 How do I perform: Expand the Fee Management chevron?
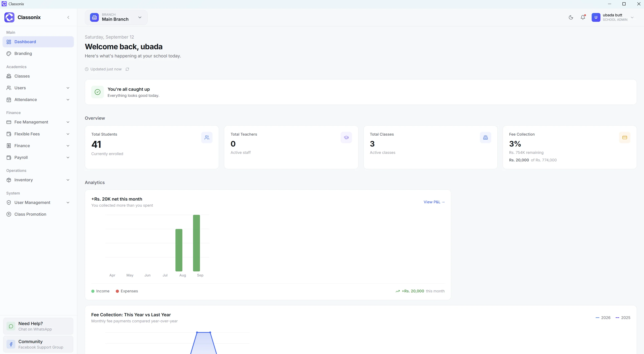point(68,122)
